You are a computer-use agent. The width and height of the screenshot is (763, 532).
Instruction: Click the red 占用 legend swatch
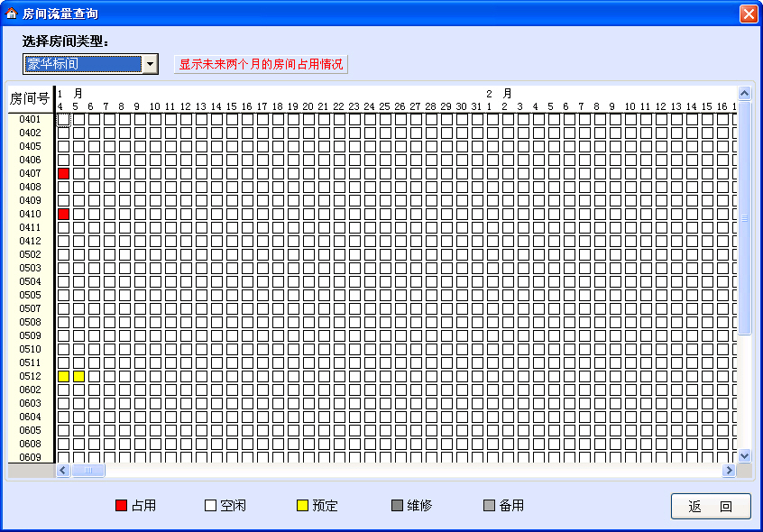point(121,506)
